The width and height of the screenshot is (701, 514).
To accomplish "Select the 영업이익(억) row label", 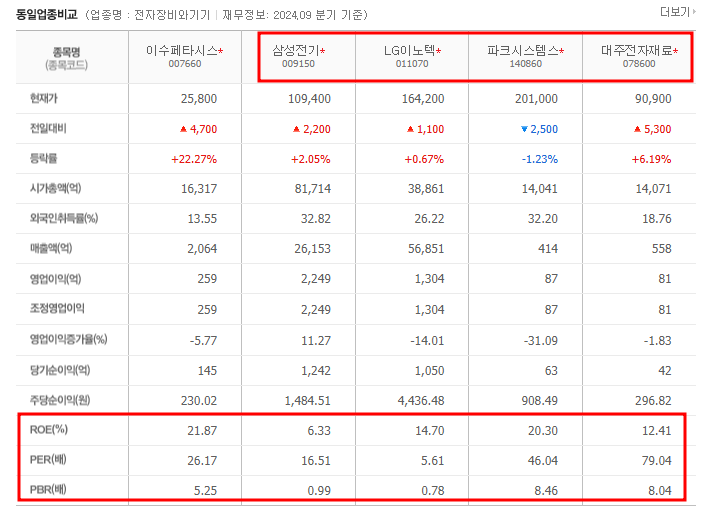I will pos(55,279).
